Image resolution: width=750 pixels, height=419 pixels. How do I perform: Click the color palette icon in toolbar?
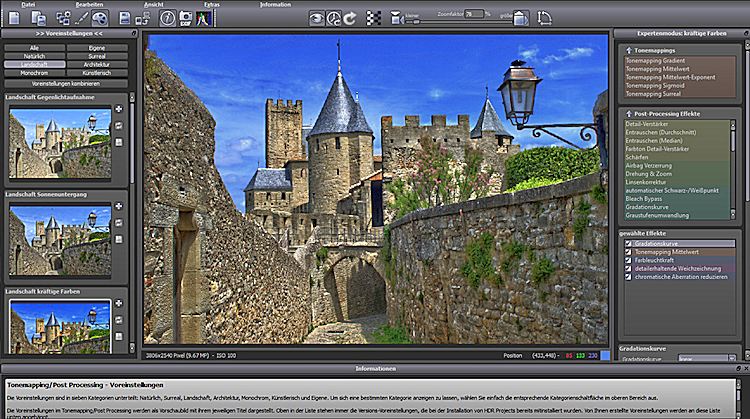[100, 18]
